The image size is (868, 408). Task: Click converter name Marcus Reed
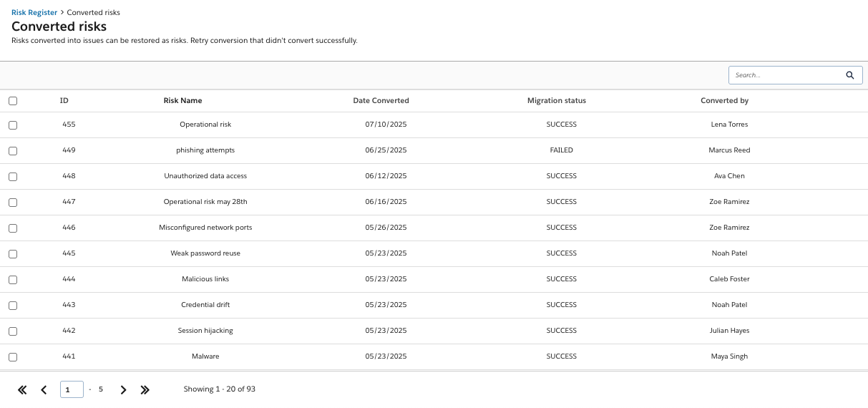(x=729, y=150)
